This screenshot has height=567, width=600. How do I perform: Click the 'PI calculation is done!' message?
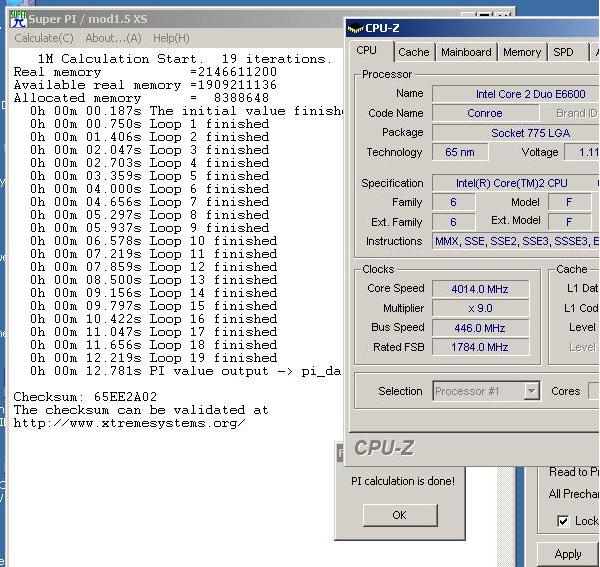click(403, 481)
